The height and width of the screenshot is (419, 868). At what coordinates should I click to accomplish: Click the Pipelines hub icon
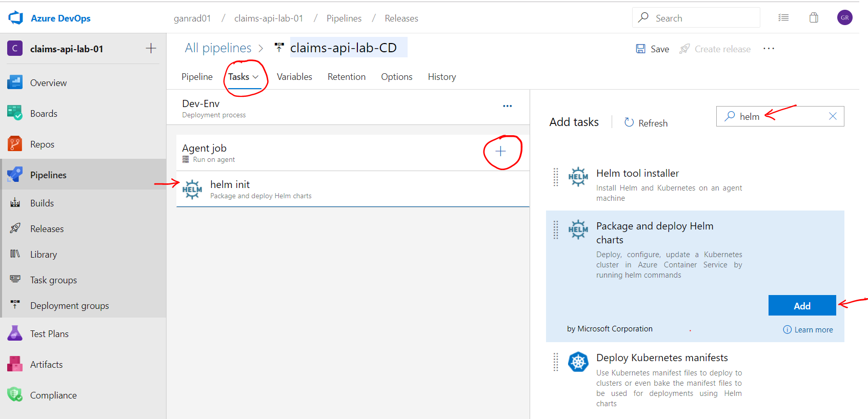click(x=15, y=175)
